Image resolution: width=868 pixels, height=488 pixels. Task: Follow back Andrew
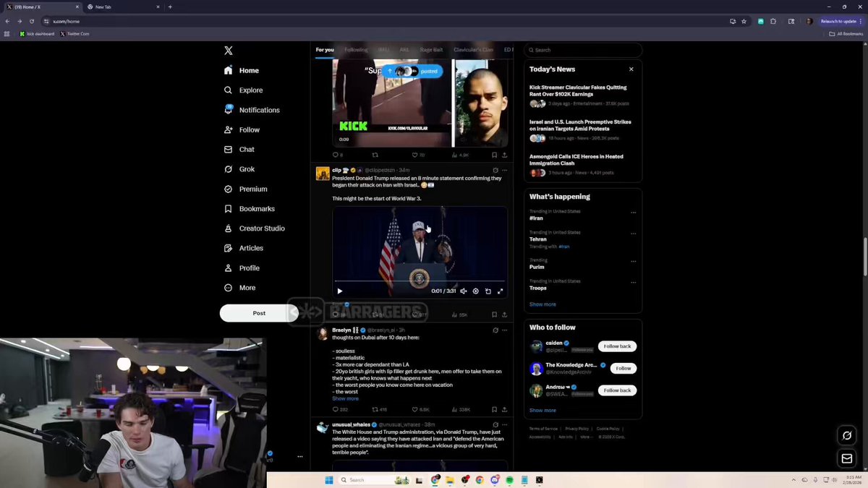tap(617, 390)
